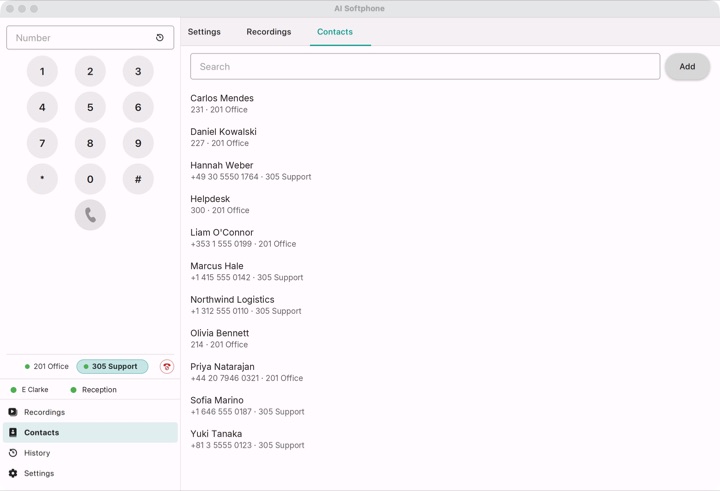Click number +1 415 555 0142
Viewport: 720px width, 491px height.
[221, 277]
